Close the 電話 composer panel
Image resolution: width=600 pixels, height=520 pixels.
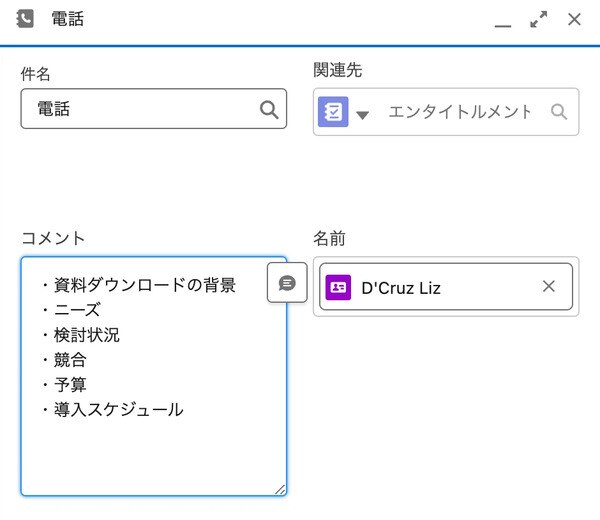pyautogui.click(x=574, y=19)
